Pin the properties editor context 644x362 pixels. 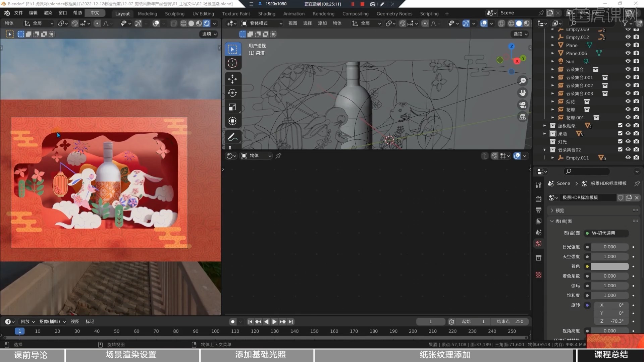pyautogui.click(x=637, y=183)
